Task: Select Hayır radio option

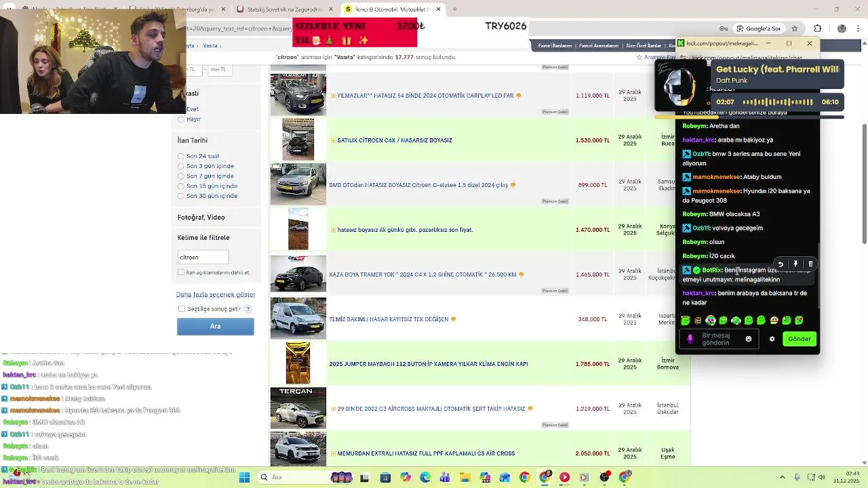Action: (x=181, y=119)
